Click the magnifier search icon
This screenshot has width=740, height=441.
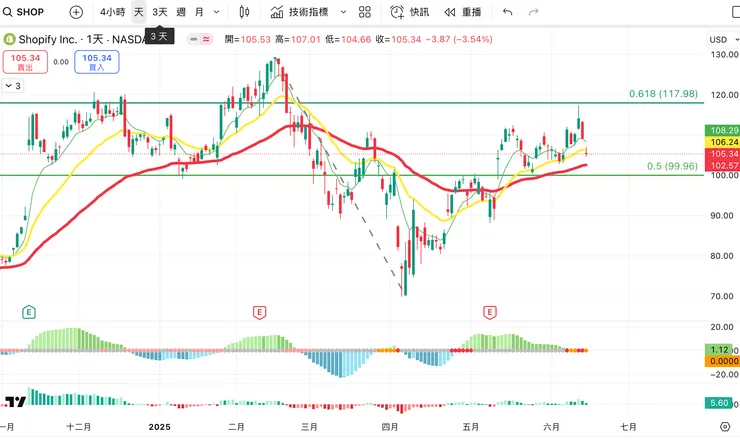click(8, 12)
